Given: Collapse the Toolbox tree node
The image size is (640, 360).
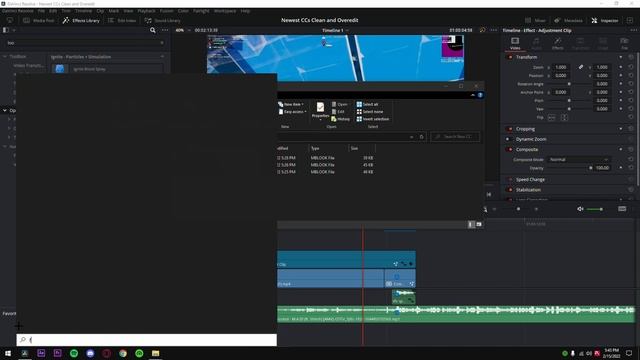Looking at the screenshot, I should tap(5, 56).
